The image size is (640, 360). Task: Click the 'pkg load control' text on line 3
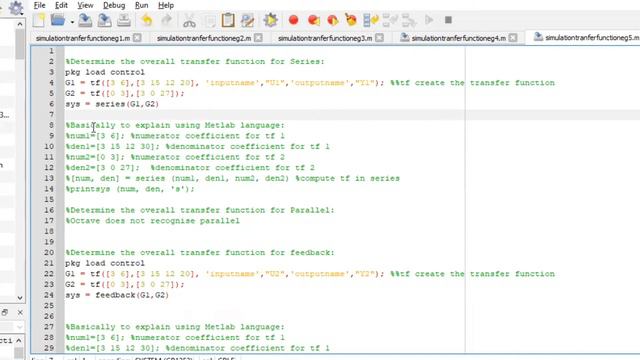click(105, 72)
